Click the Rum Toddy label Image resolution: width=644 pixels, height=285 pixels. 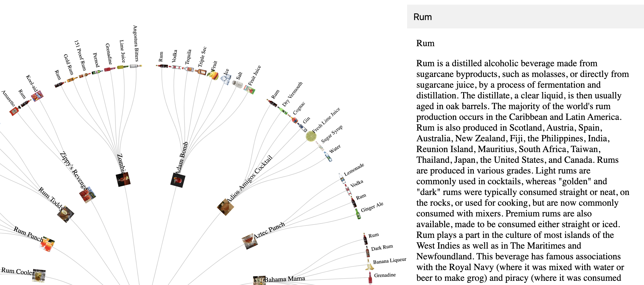(51, 198)
